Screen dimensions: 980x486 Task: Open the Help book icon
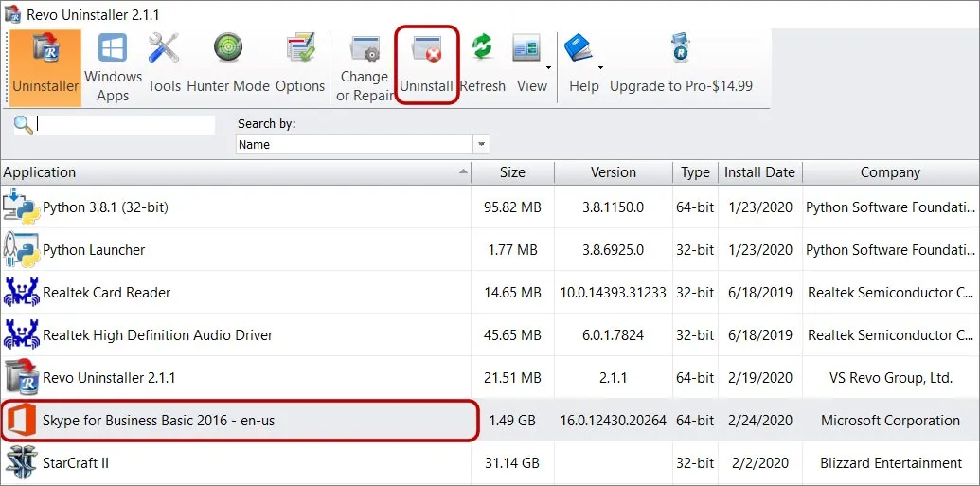pos(579,48)
